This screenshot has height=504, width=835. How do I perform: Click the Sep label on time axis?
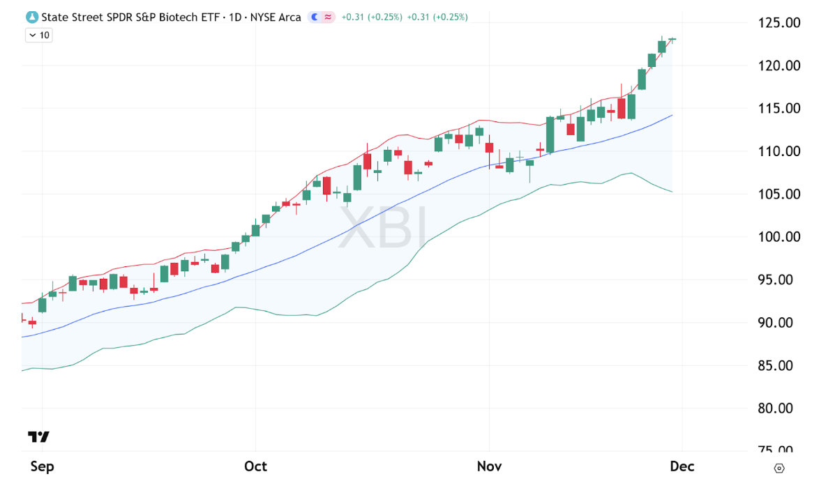pos(42,466)
